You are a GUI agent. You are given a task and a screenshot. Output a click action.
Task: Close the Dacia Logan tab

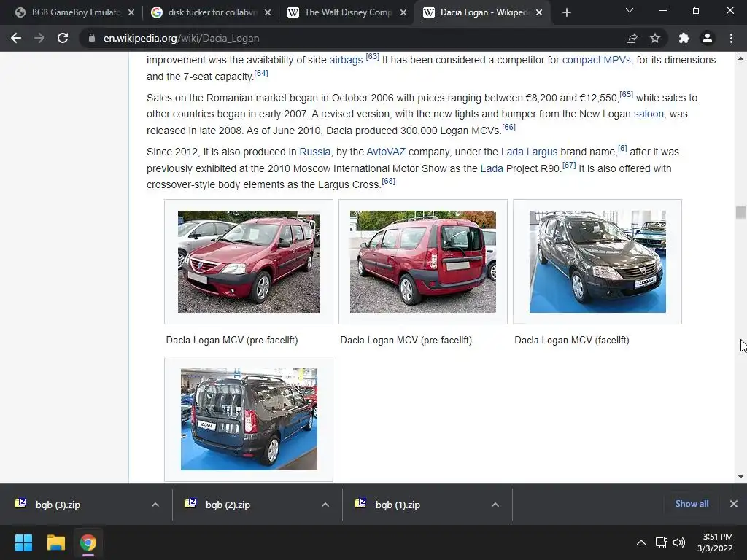539,12
